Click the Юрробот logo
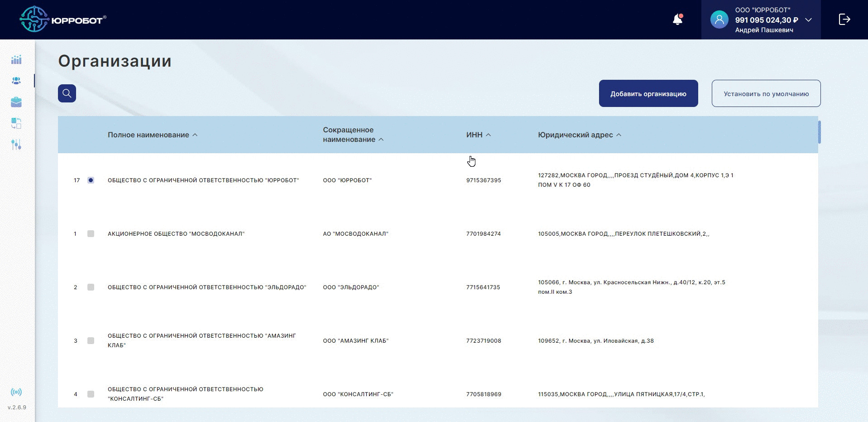 click(x=63, y=19)
